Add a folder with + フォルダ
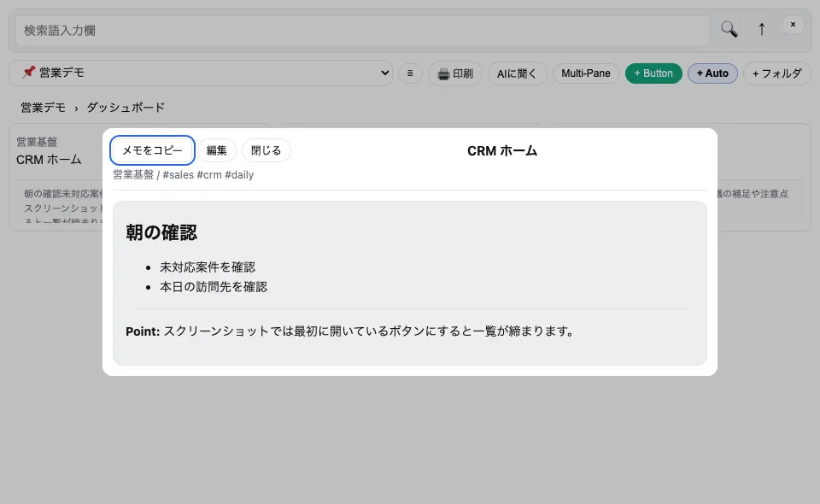Viewport: 820px width, 504px height. [x=776, y=73]
